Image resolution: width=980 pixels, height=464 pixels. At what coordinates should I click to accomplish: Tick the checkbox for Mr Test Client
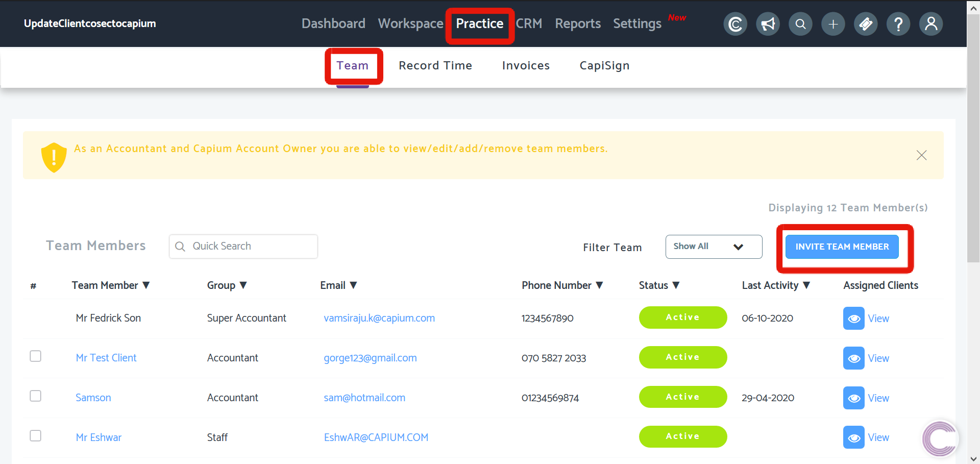coord(35,356)
